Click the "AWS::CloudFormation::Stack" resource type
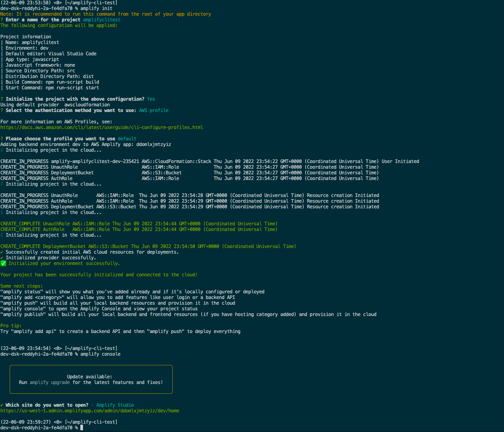The height and width of the screenshot is (432, 504). (x=176, y=161)
